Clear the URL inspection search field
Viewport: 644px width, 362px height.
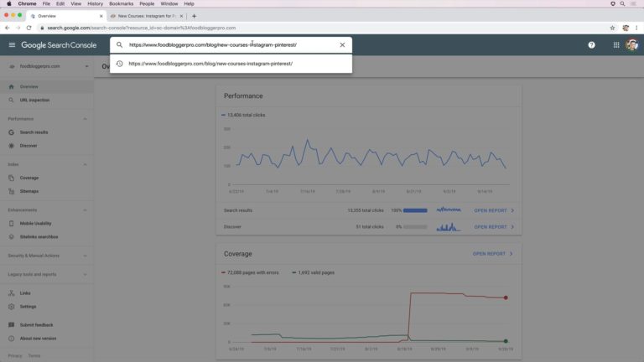(x=342, y=44)
